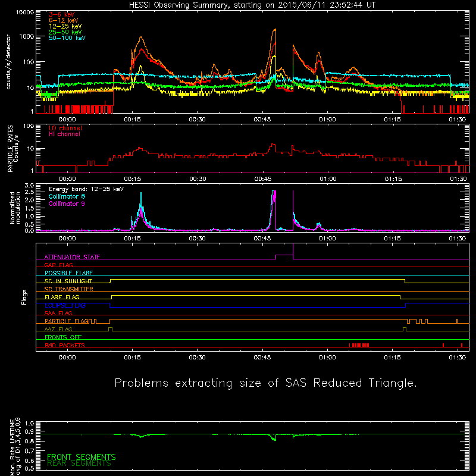Viewport: 476px width, 476px height.
Task: Select the Collimator 8 legend entry
Action: (x=67, y=196)
